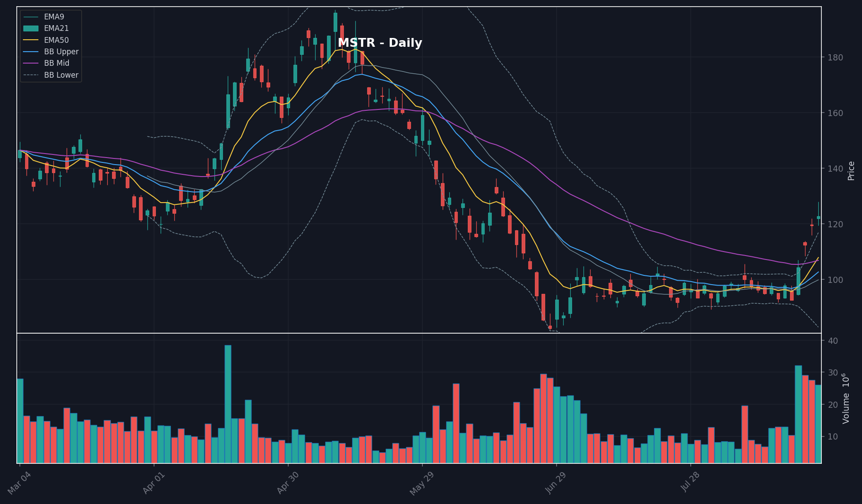Click the tallest volume bar near 38 million
Screen dimensions: 862x504
coord(228,404)
